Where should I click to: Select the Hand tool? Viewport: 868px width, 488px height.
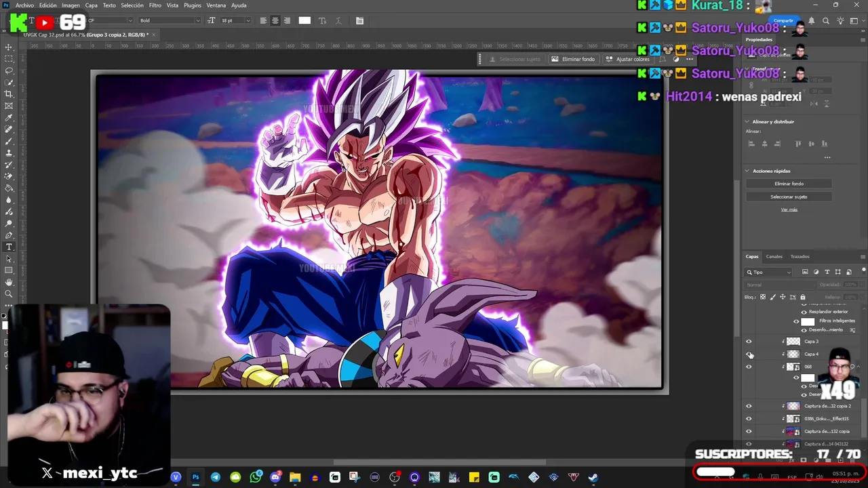(9, 282)
